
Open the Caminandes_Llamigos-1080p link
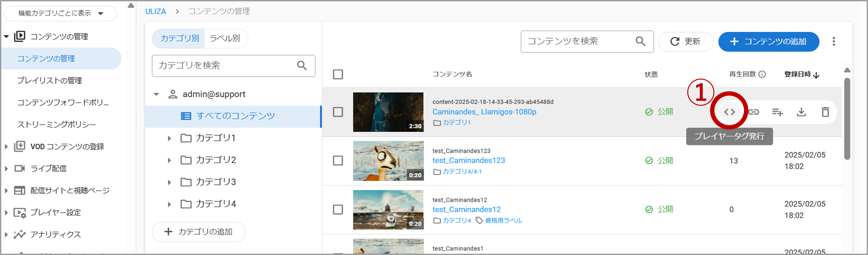point(484,112)
